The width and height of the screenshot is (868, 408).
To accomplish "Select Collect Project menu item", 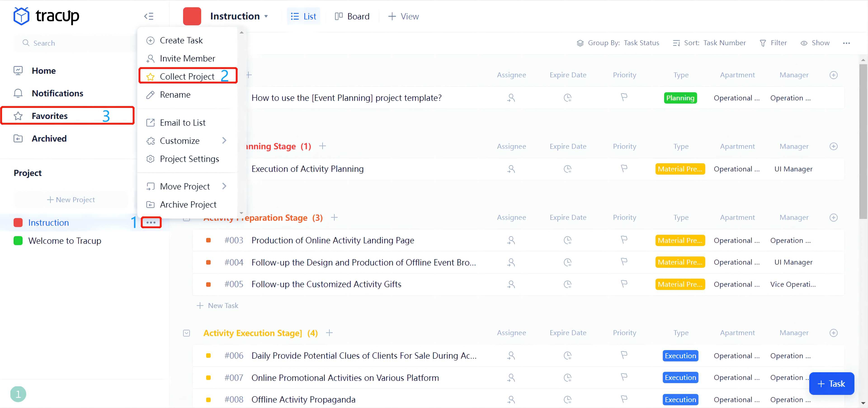I will pyautogui.click(x=187, y=76).
